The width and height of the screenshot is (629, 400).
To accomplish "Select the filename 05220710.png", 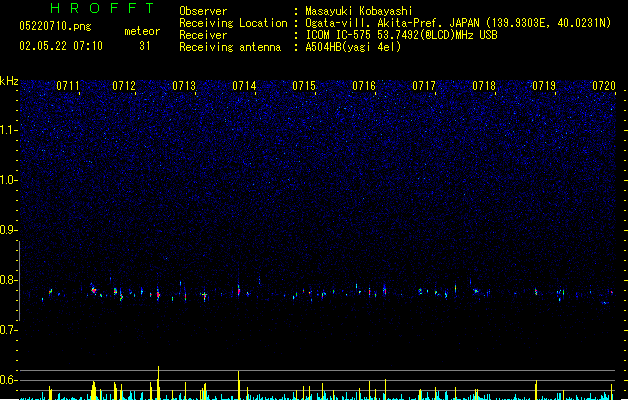I will [55, 26].
